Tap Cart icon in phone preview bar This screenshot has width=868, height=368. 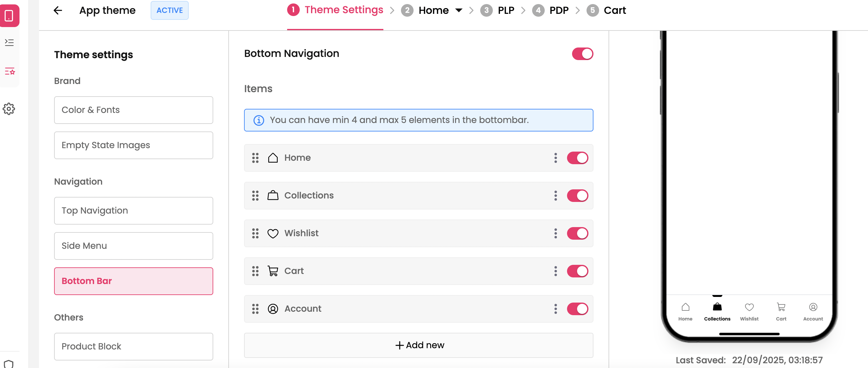(x=781, y=307)
